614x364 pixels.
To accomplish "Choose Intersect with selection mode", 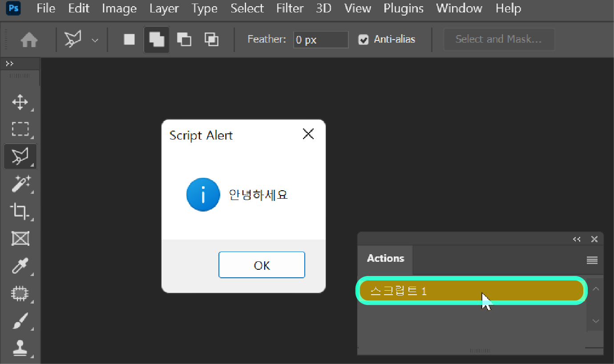I will coord(211,40).
